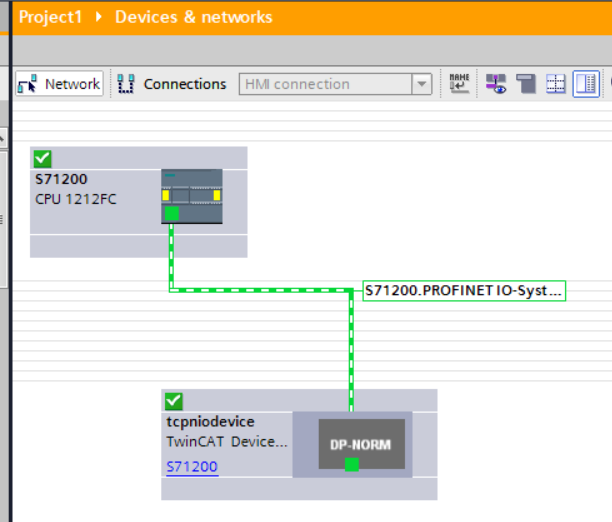The height and width of the screenshot is (522, 612).
Task: Click green checkmark on S71200 device
Action: point(43,159)
